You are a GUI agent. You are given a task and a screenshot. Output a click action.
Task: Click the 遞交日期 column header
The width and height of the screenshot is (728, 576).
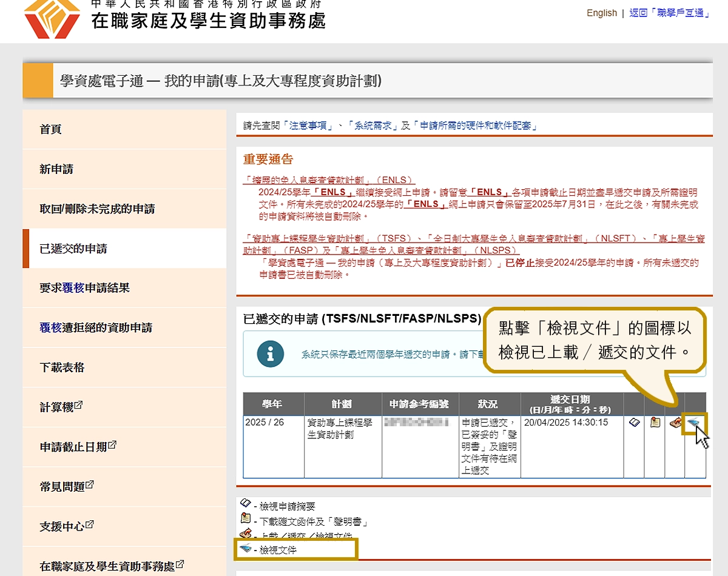pyautogui.click(x=572, y=404)
